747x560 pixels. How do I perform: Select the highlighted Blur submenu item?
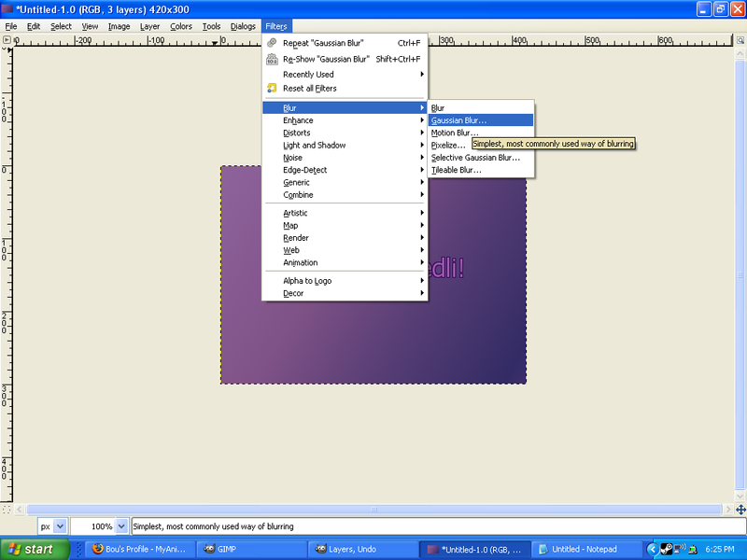click(x=345, y=108)
